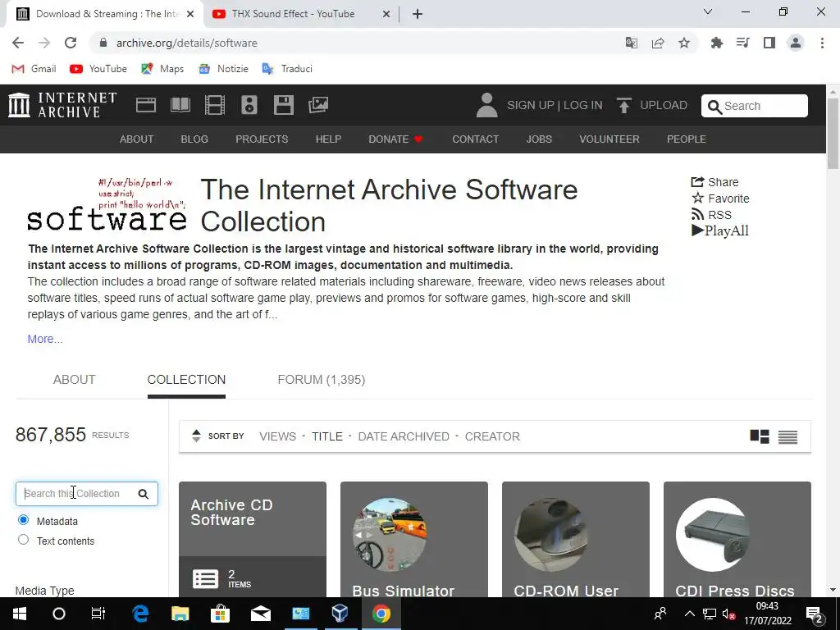Toggle sort direction arrows next to Sort By

[x=196, y=436]
